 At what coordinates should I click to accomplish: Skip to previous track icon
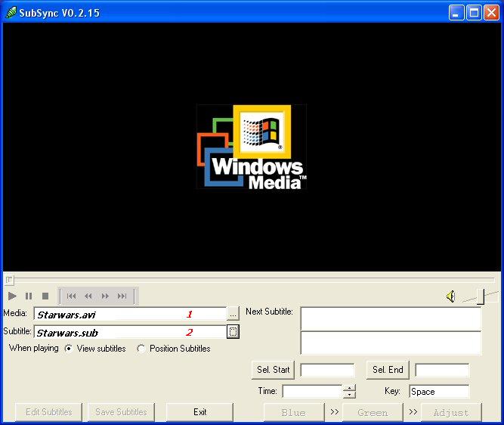pyautogui.click(x=71, y=296)
